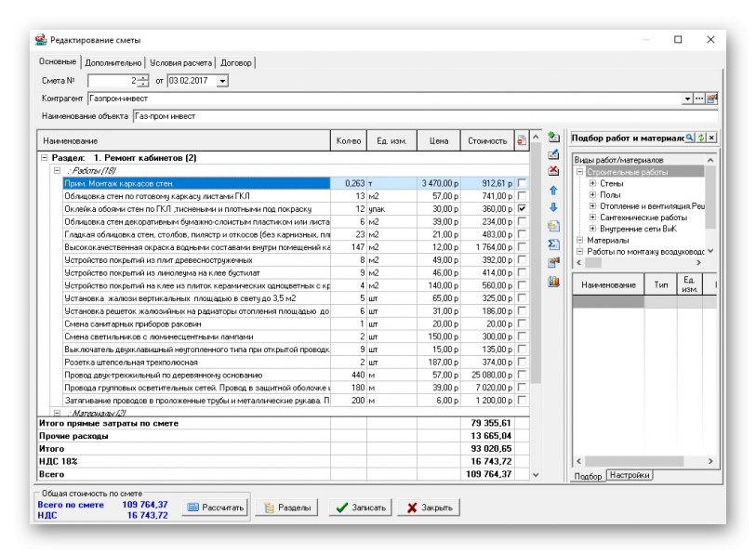Collapse the 'Раздел: 1. Ремонт кабинетов' section

(x=44, y=158)
